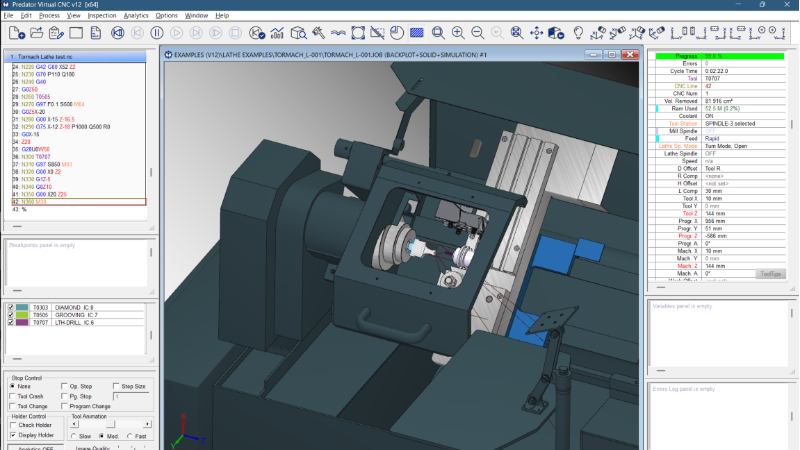Toggle visibility of tool T0505 GROOVING
800x450 pixels.
tap(10, 315)
